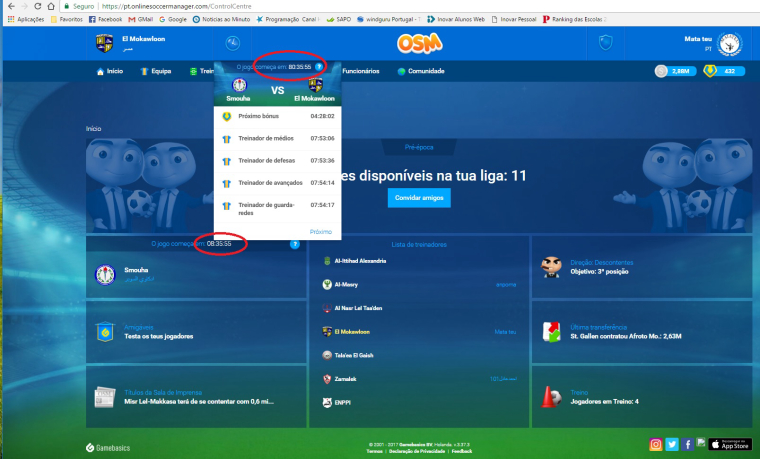This screenshot has height=459, width=760.
Task: Open Google bookmark
Action: coord(173,19)
